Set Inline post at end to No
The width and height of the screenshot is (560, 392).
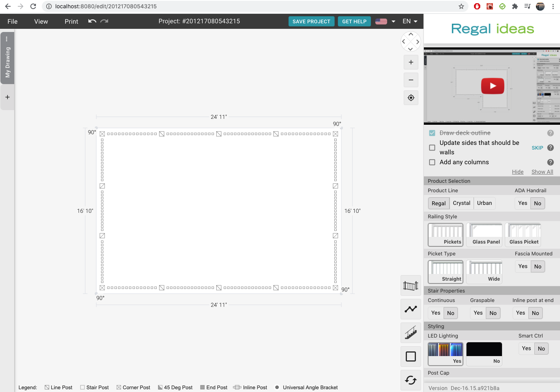(535, 313)
